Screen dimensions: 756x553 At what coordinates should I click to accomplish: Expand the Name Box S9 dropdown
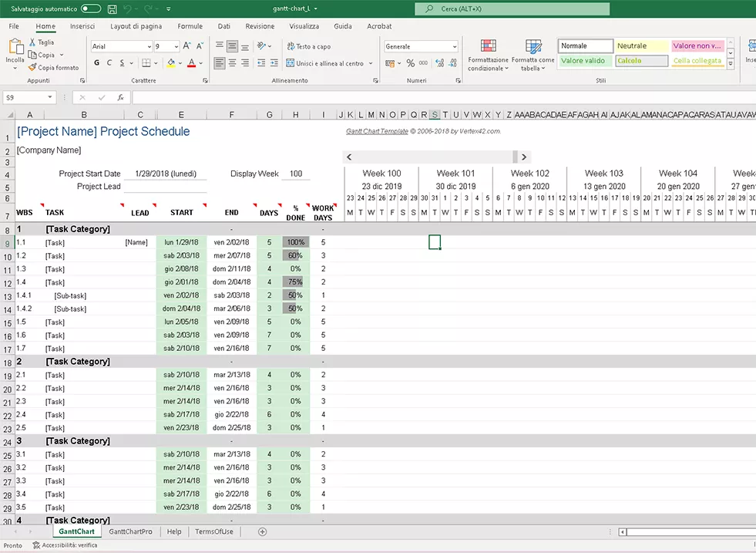[49, 97]
